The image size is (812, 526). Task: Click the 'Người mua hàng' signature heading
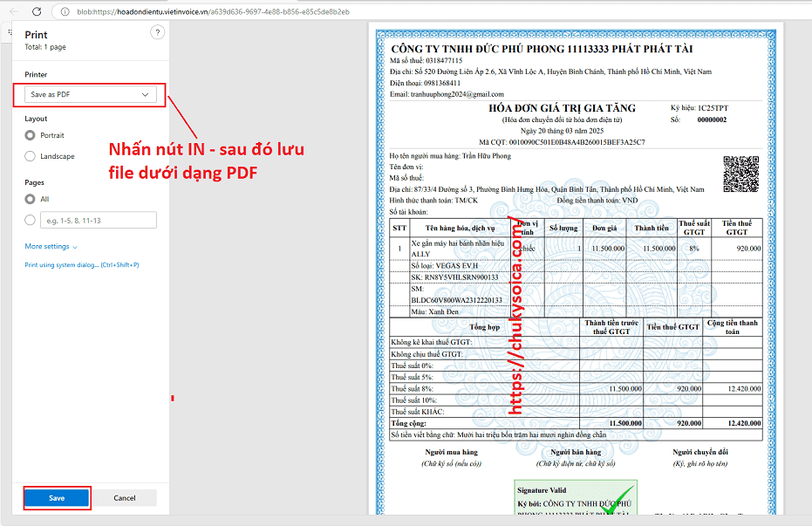coord(452,452)
